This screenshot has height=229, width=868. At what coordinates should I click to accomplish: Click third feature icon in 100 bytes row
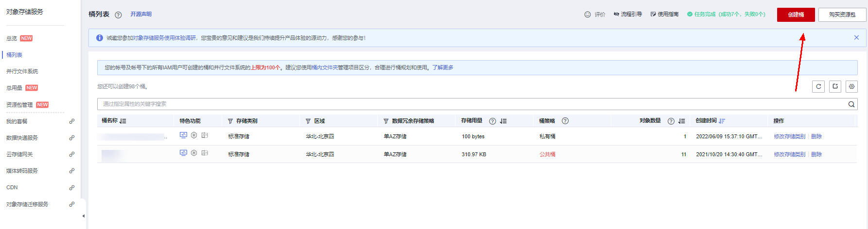[205, 135]
